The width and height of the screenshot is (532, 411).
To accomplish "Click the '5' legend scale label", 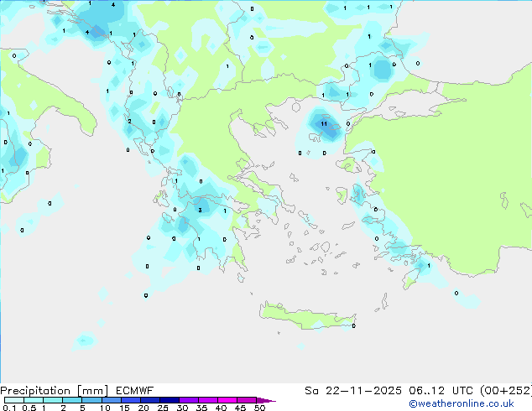I will coord(82,408).
